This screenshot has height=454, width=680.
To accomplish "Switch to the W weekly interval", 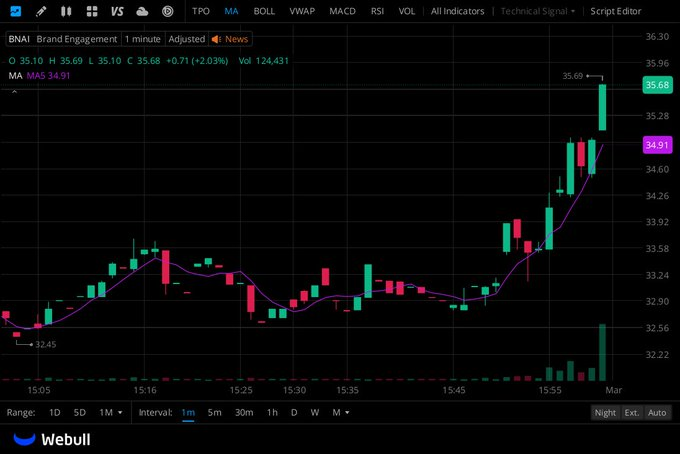I will [315, 412].
